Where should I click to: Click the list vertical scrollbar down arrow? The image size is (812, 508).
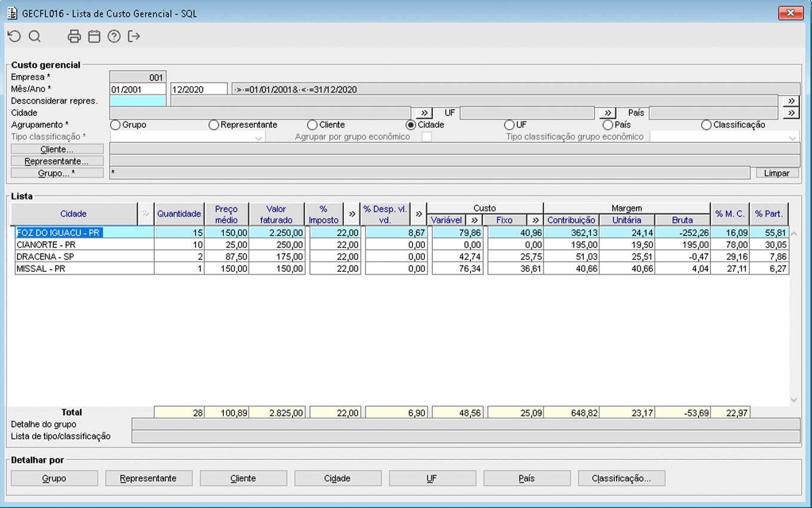pyautogui.click(x=793, y=400)
